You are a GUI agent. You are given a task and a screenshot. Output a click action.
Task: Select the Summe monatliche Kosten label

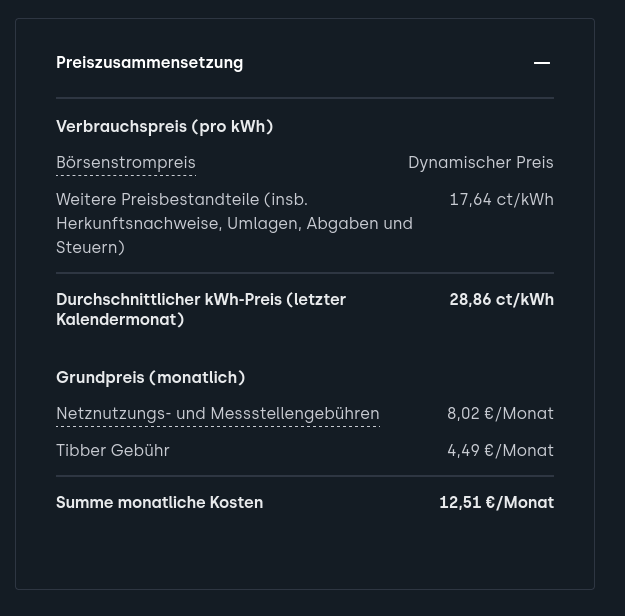(x=159, y=503)
